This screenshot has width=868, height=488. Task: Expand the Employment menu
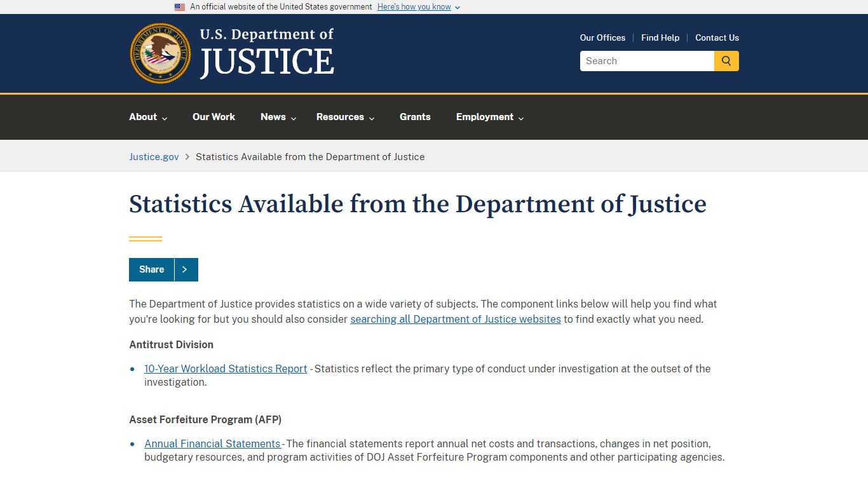(490, 117)
